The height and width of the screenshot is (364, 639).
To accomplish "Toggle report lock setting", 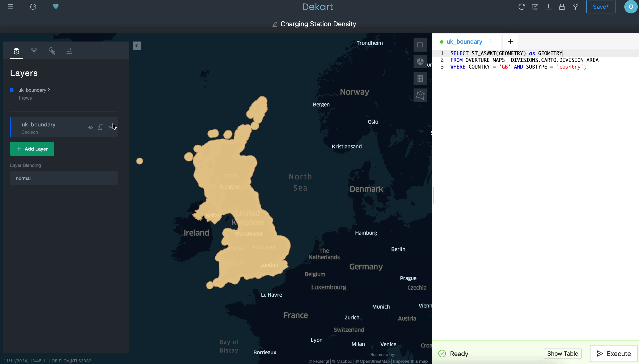I will coord(562,7).
